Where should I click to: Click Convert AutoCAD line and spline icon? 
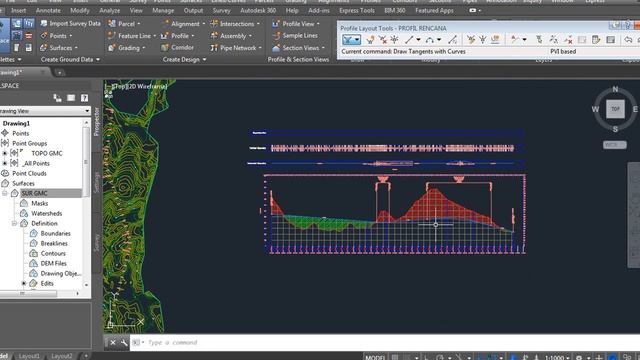click(452, 40)
